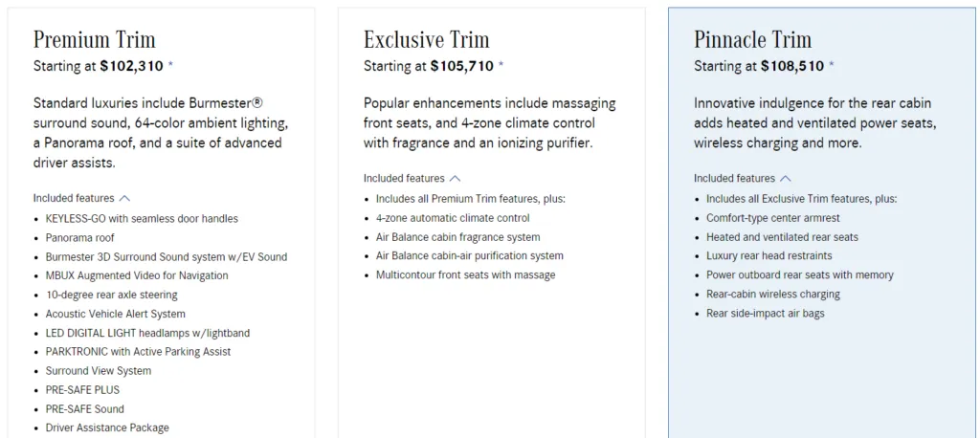Choose the Pinnacle Trim heading
The width and height of the screenshot is (980, 438).
pyautogui.click(x=752, y=40)
